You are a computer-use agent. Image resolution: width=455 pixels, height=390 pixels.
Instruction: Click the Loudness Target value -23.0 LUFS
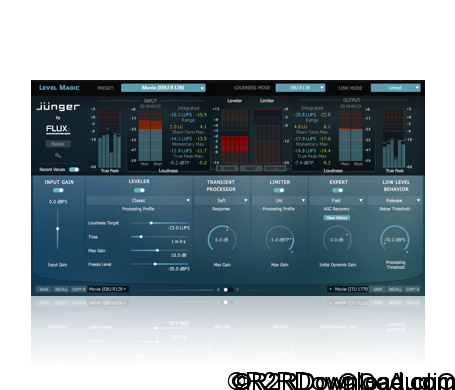point(179,228)
